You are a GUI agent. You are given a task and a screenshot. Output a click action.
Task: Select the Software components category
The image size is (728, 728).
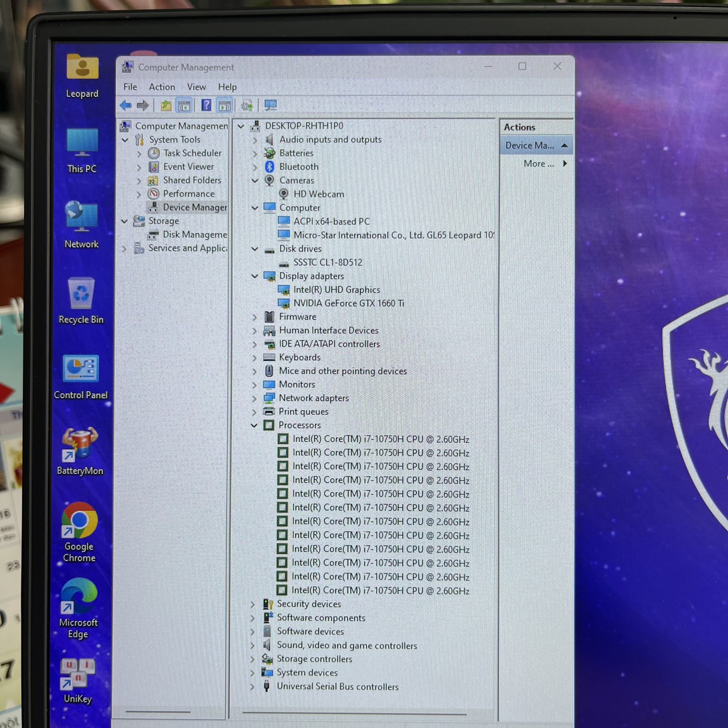pyautogui.click(x=321, y=618)
